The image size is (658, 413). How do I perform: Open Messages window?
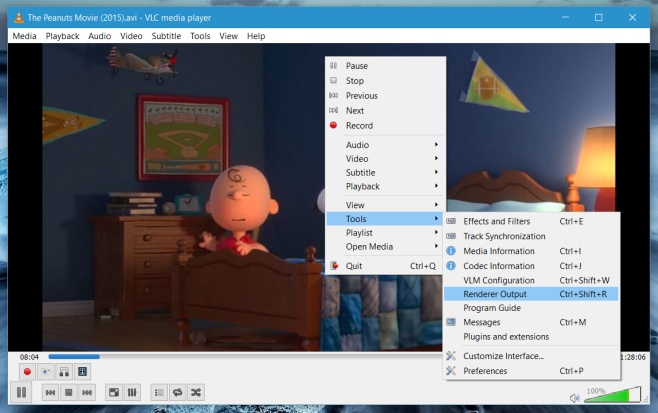531,322
